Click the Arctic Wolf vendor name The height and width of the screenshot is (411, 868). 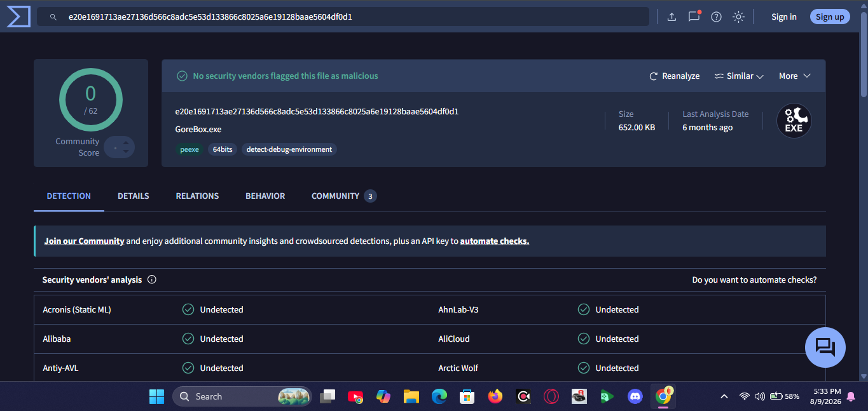click(x=458, y=368)
